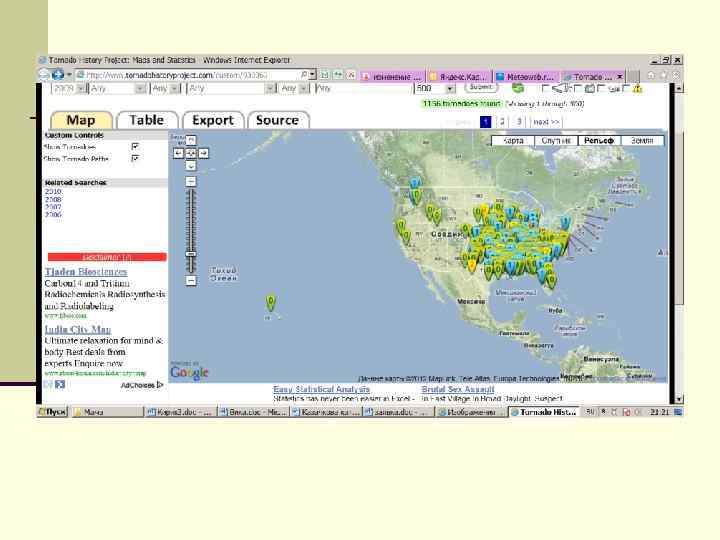Screen dimensions: 720x540
Task: Open the address bar history dropdown arrow
Action: click(313, 74)
